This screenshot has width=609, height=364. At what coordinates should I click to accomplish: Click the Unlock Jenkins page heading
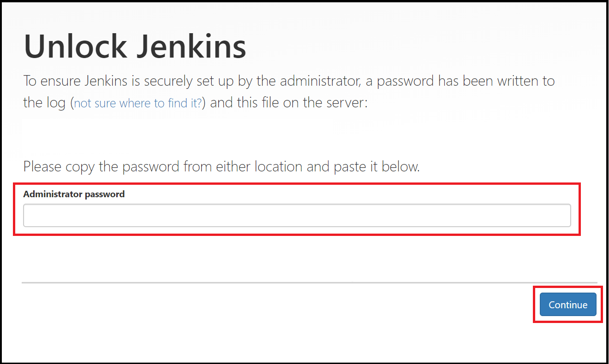[x=135, y=46]
